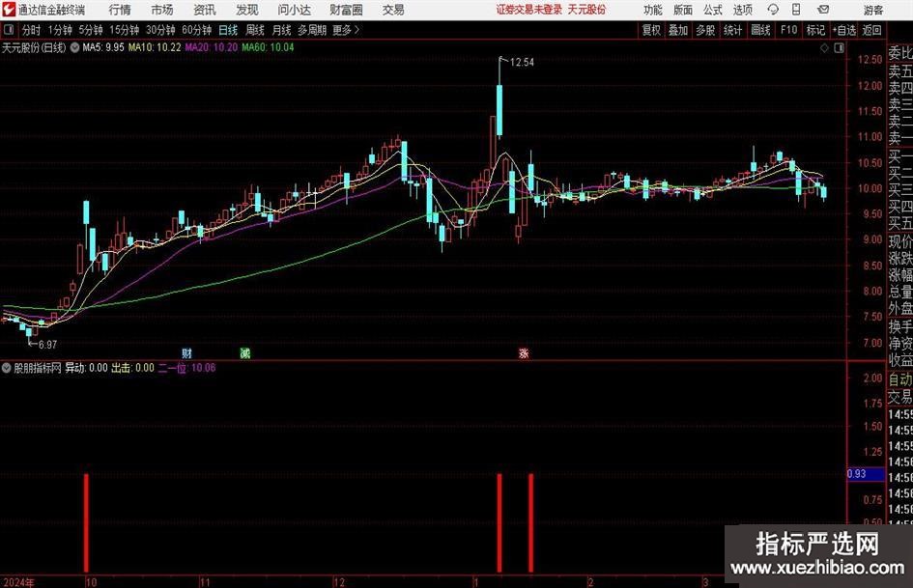
Task: Switch to the 周线 weekly tab
Action: pyautogui.click(x=254, y=30)
